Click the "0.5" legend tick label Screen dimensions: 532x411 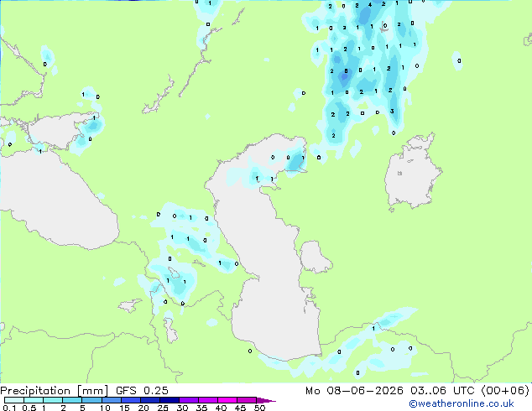29,408
